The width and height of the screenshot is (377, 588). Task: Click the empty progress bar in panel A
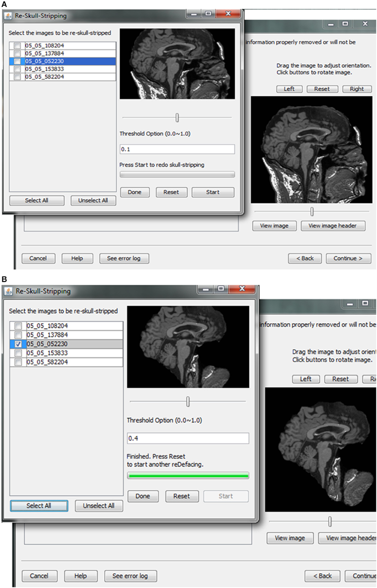coord(177,174)
